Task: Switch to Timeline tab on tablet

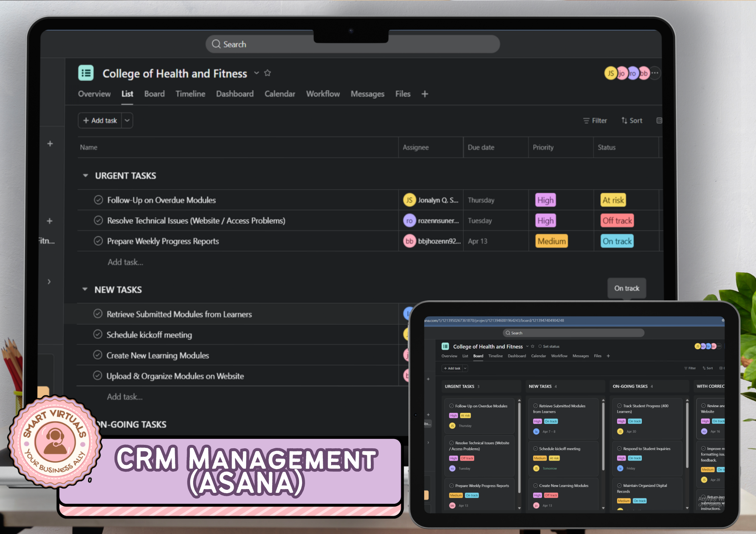Action: point(496,356)
